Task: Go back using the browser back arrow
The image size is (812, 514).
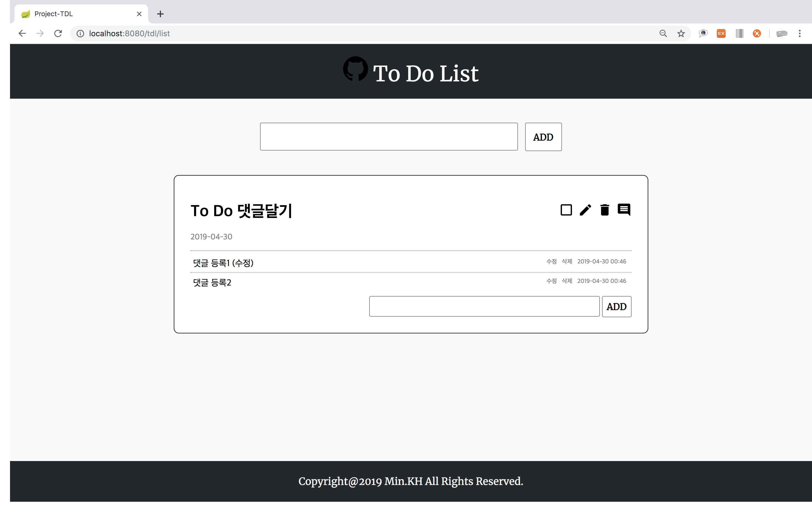Action: coord(22,33)
